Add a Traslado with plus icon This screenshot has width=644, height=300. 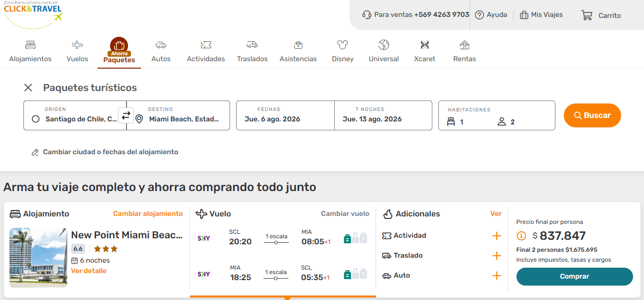496,256
